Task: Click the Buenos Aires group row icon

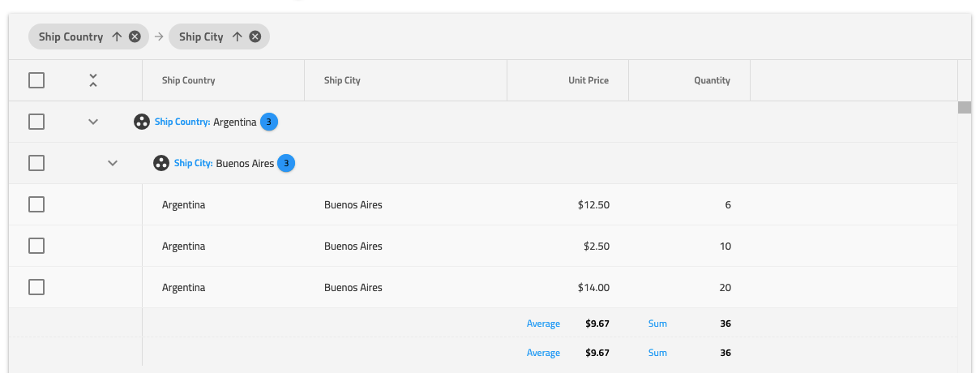Action: click(161, 163)
